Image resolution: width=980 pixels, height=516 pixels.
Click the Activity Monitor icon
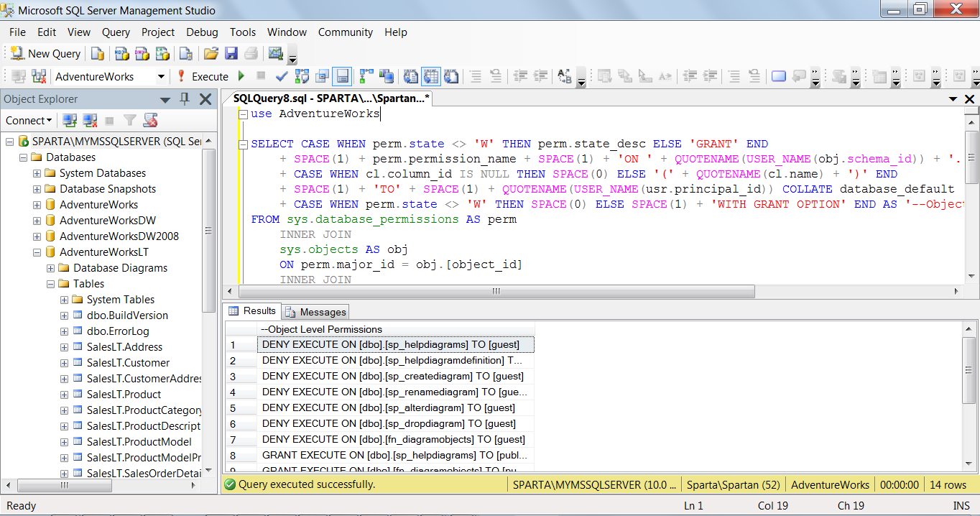click(275, 54)
